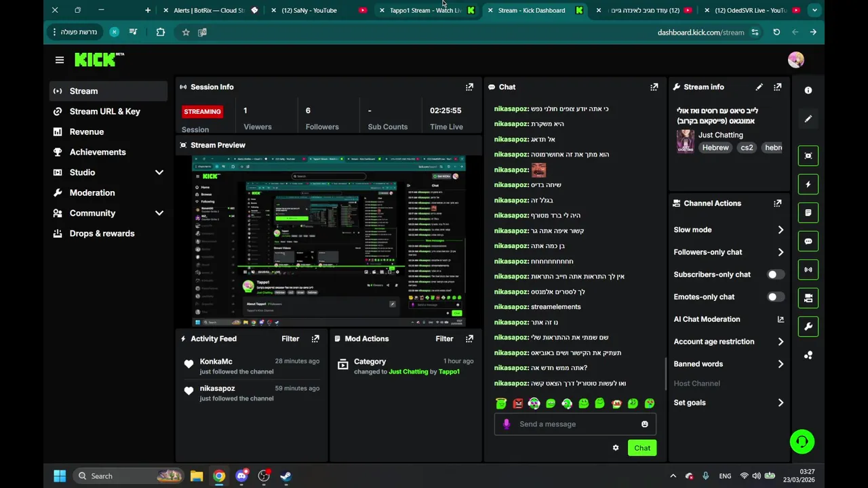Toggle the stream preview widget icon
Screen dimensions: 868x488
pos(808,156)
